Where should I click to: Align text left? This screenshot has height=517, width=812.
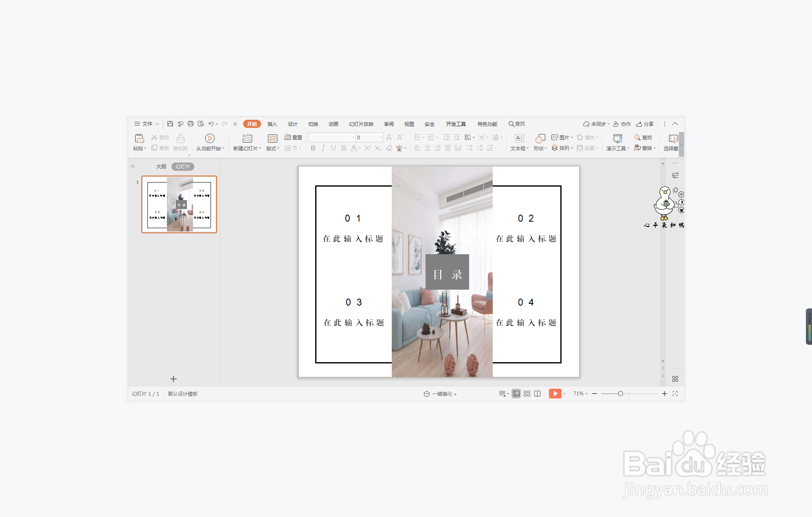tap(417, 148)
